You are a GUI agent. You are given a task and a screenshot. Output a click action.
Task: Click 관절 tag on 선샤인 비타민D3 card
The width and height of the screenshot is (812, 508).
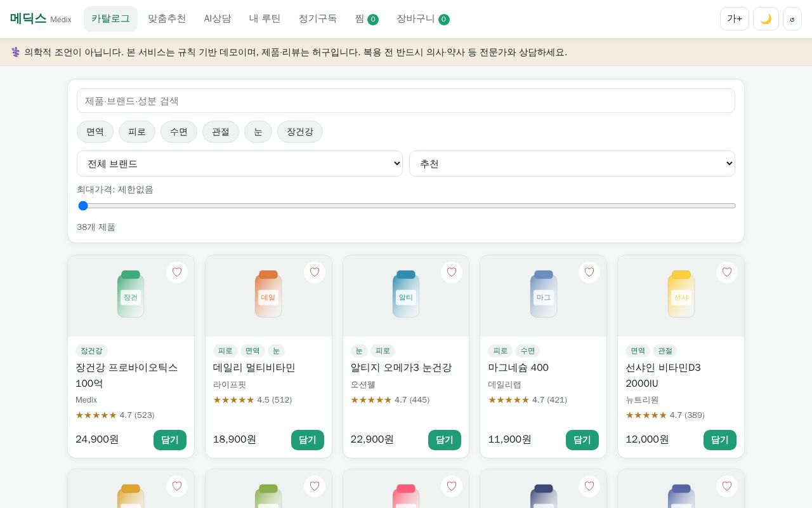tap(665, 351)
